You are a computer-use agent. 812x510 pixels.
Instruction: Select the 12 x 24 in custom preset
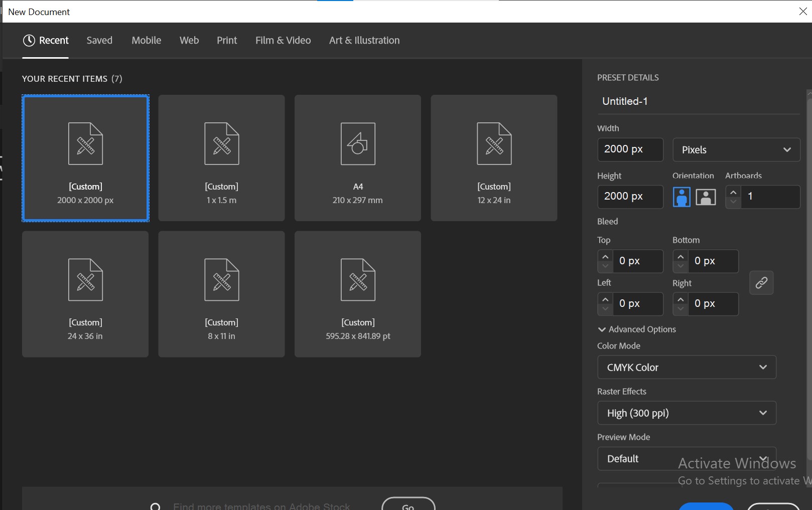[494, 158]
